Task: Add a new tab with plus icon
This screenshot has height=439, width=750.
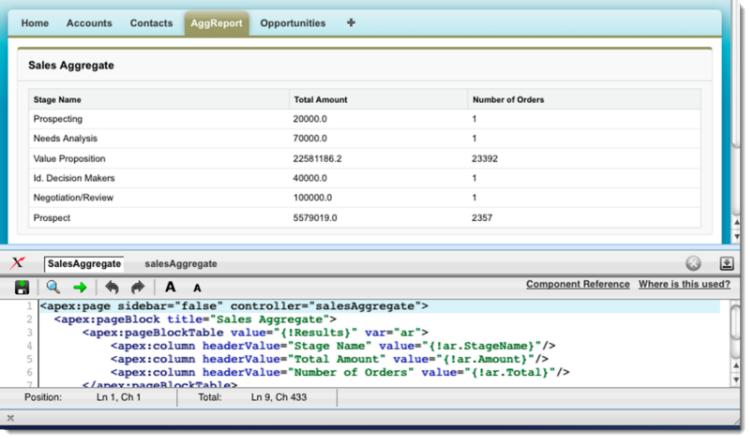Action: [x=351, y=22]
